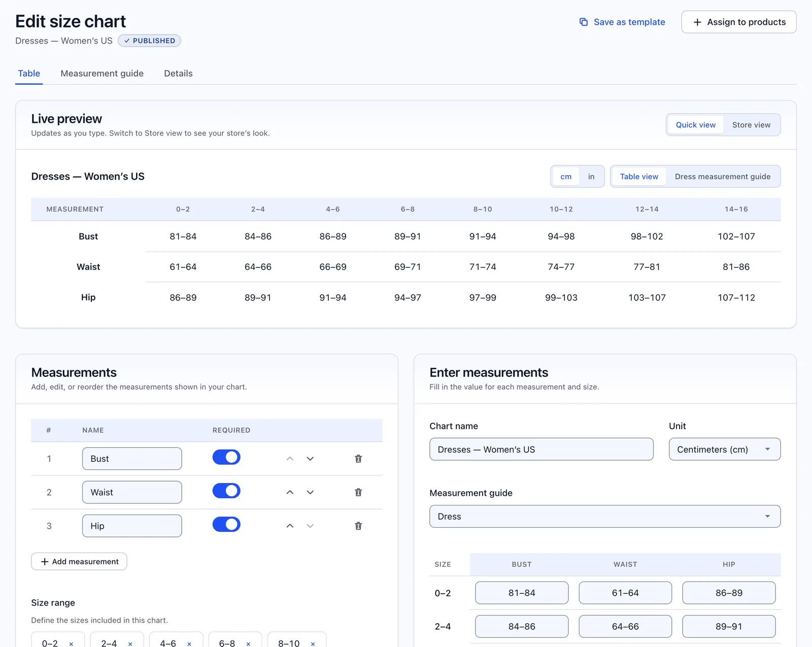The width and height of the screenshot is (812, 647).
Task: Click the Hip row label in preview
Action: click(88, 297)
